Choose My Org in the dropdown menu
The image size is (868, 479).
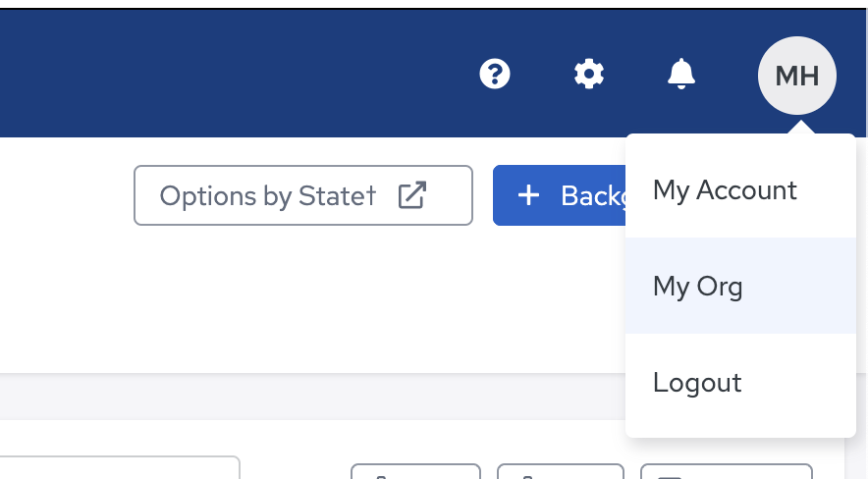(740, 286)
